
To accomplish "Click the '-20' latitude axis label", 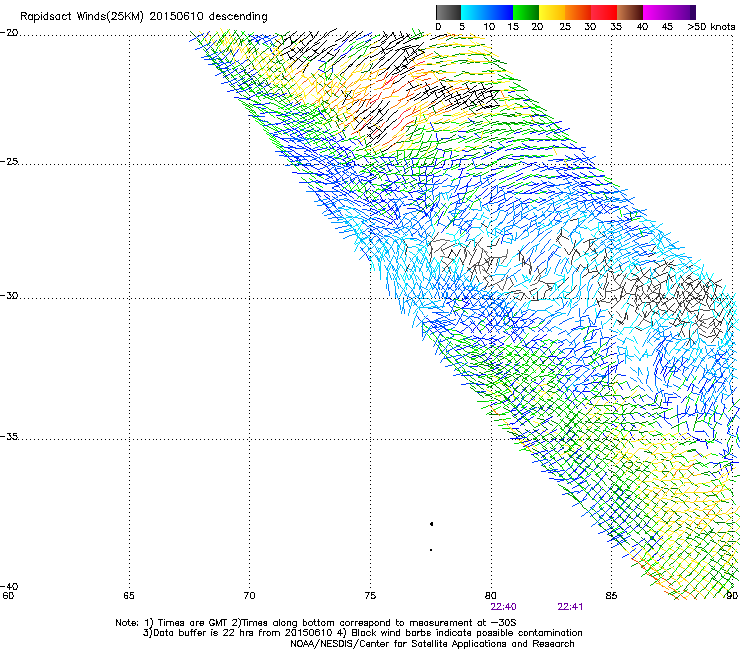I will (9, 33).
